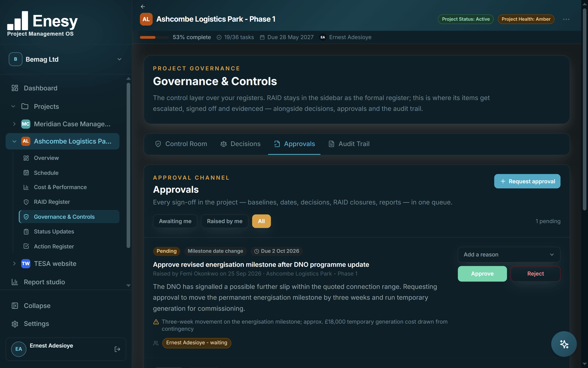Click the Settings gear icon
Screen dimensions: 588x368
(15, 324)
